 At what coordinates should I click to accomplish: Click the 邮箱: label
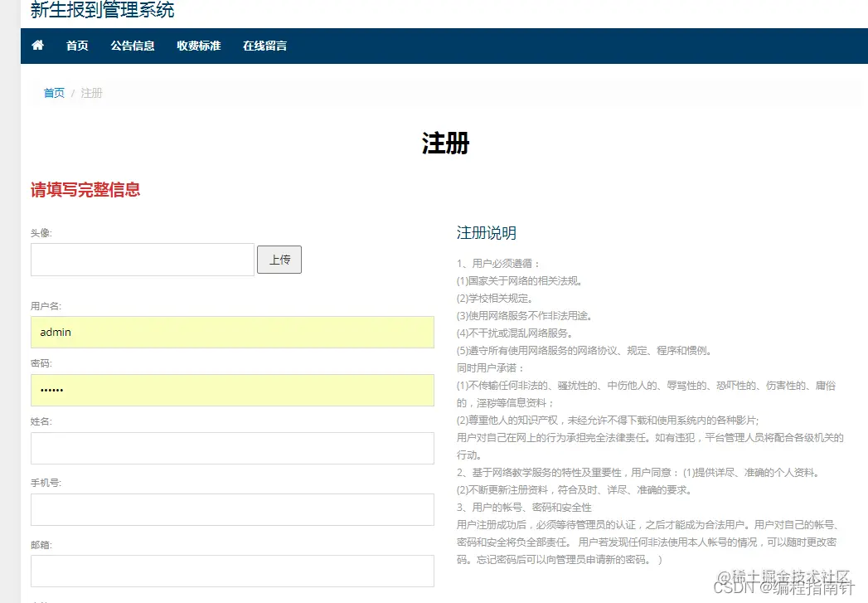[41, 545]
